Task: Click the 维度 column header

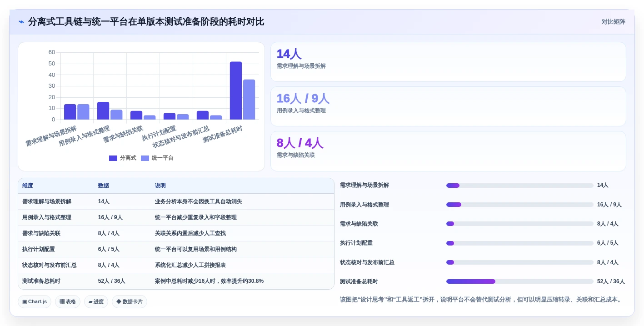Action: (28, 186)
